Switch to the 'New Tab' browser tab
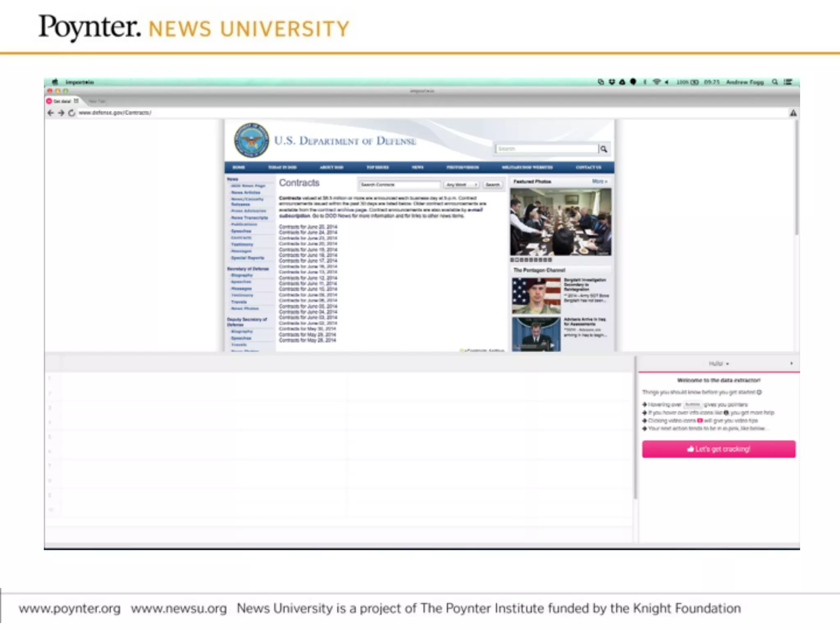The height and width of the screenshot is (630, 840). (x=97, y=101)
